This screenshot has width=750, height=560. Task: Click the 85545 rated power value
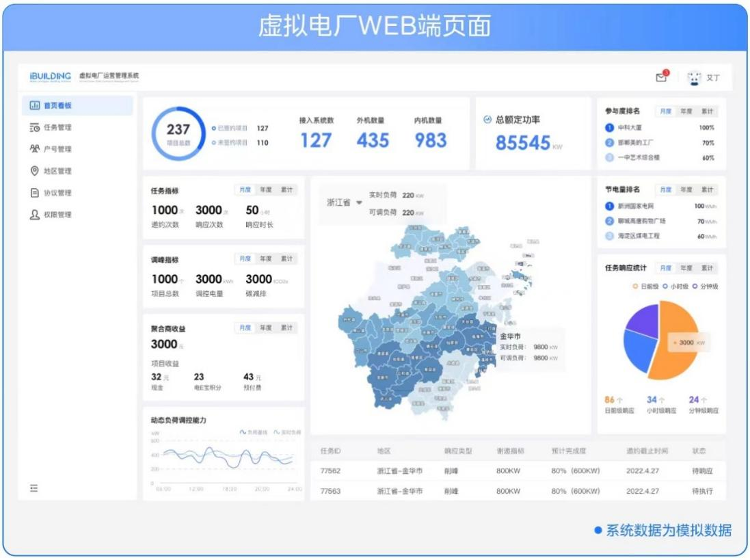click(x=523, y=142)
